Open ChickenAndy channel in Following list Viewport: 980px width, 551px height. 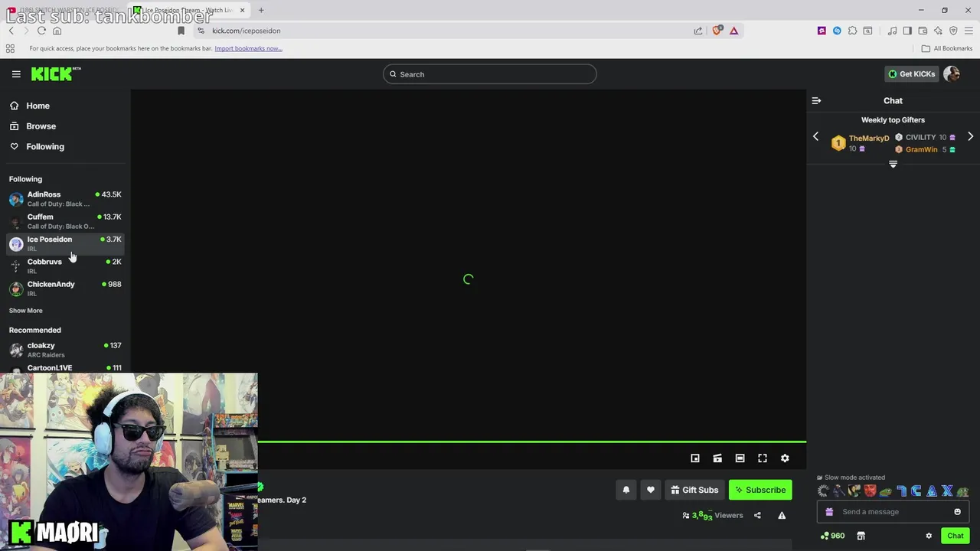coord(65,289)
